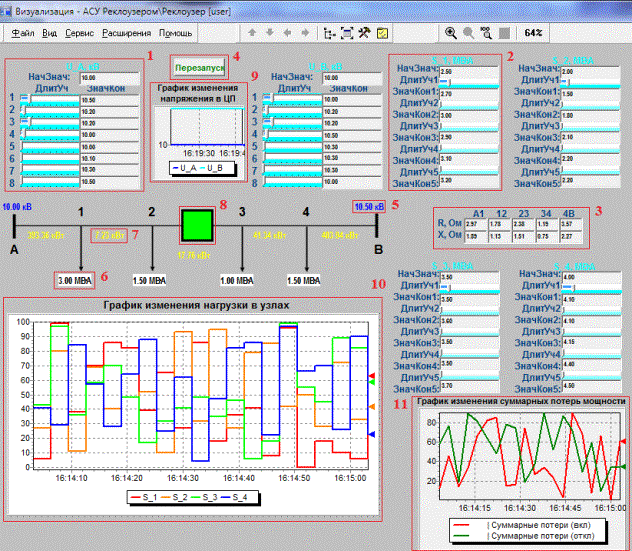Click the zoom out magnifier icon
632x551 pixels.
pos(469,32)
